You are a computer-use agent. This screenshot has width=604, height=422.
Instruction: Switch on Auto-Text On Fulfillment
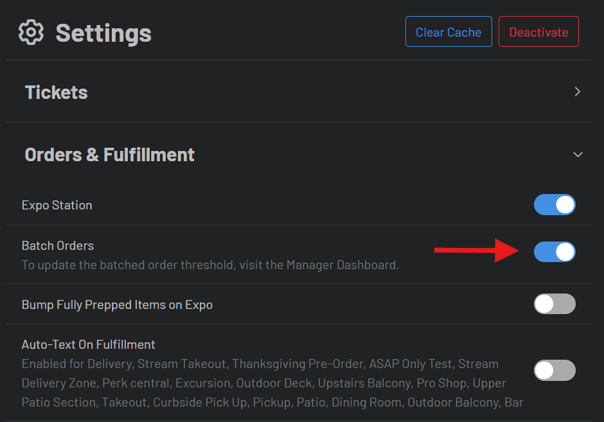554,370
